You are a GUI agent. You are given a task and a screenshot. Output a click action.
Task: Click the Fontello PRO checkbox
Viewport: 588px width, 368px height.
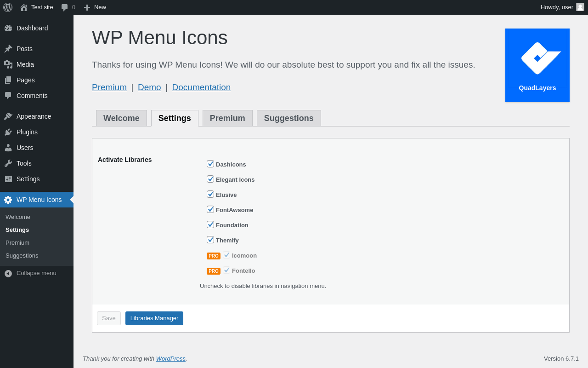tap(226, 270)
